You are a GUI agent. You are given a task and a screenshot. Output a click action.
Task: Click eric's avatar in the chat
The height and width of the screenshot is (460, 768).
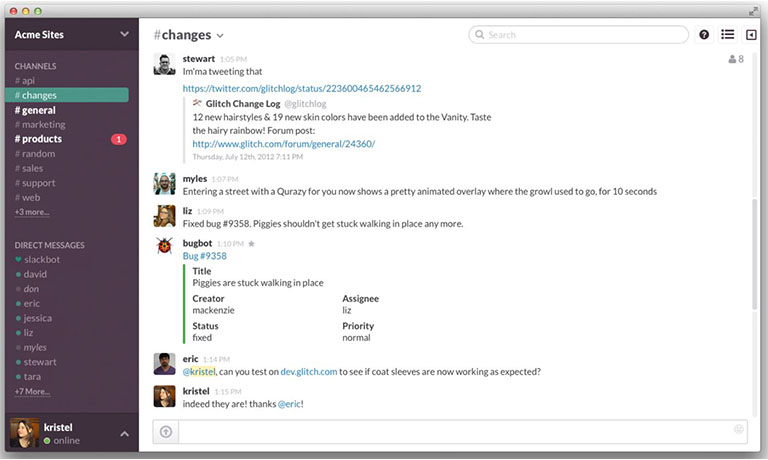[164, 364]
